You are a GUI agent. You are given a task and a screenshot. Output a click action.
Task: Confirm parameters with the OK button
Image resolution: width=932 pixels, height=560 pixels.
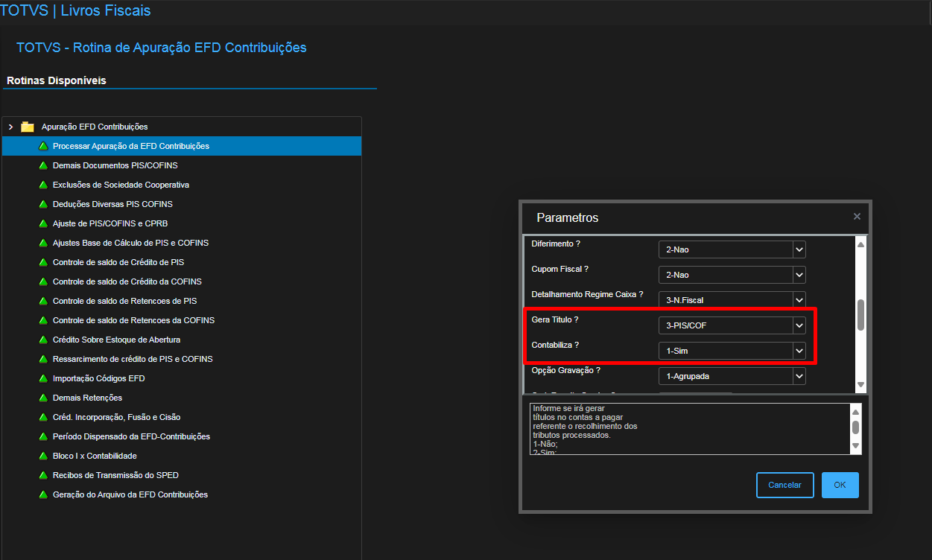pyautogui.click(x=840, y=485)
